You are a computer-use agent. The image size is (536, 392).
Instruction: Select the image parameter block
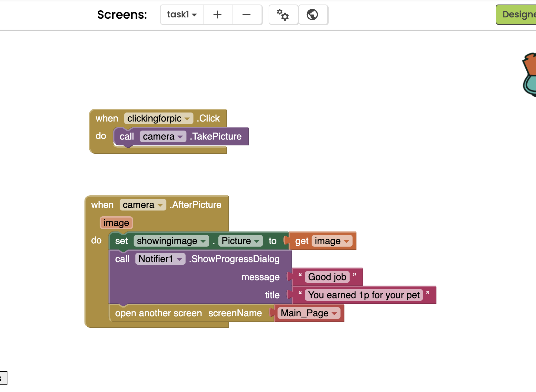tap(116, 223)
